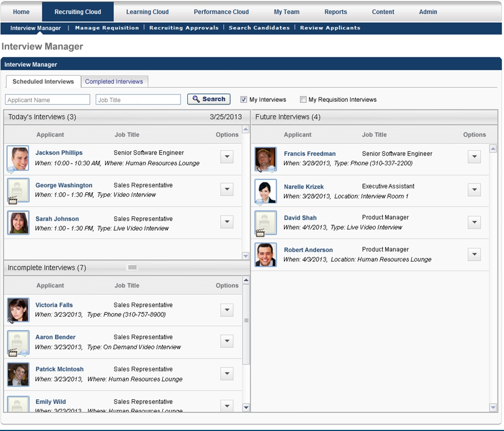
Task: Open options dropdown for Robert Anderson
Action: tap(474, 254)
